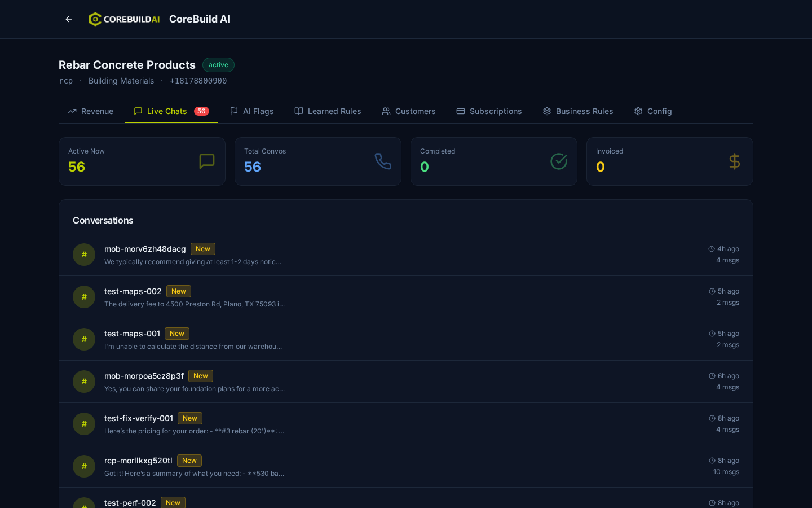
Task: Click the '4h ago' timestamp
Action: (728, 249)
